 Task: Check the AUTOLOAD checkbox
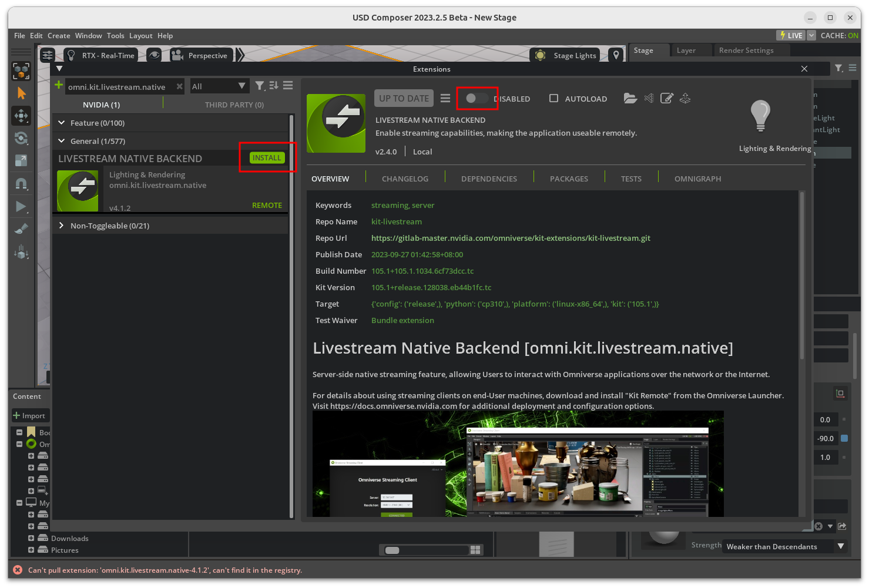point(553,98)
